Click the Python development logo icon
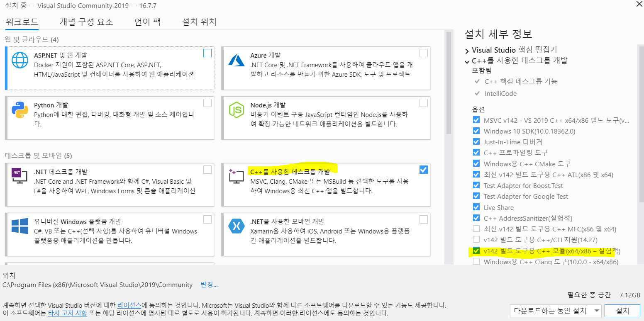 [20, 110]
